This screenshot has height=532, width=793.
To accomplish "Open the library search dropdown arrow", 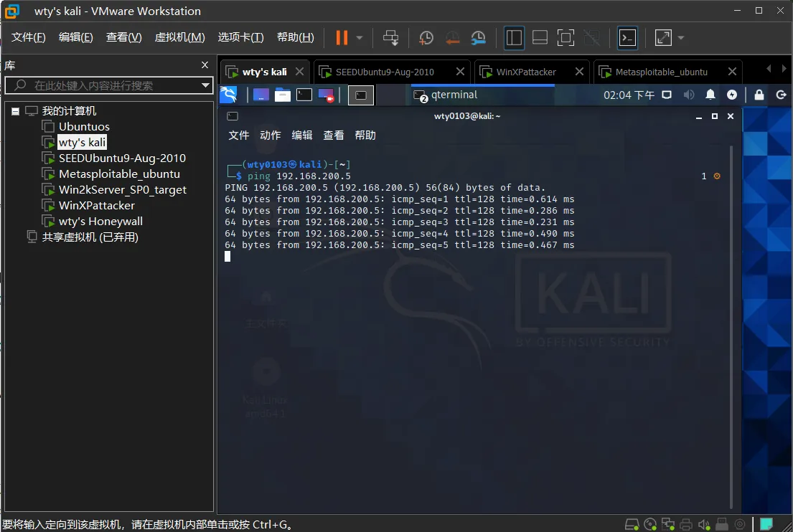I will (x=205, y=85).
